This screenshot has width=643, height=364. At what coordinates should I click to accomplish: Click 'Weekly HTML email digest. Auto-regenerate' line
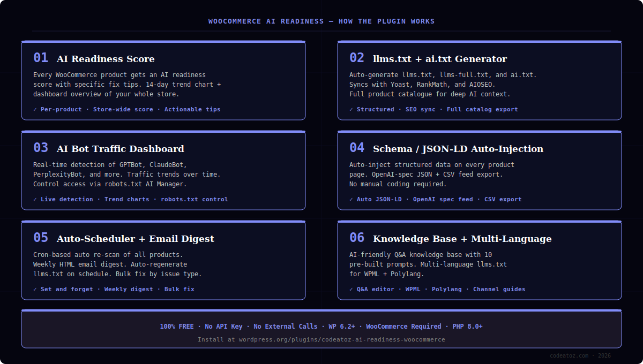[x=110, y=264]
